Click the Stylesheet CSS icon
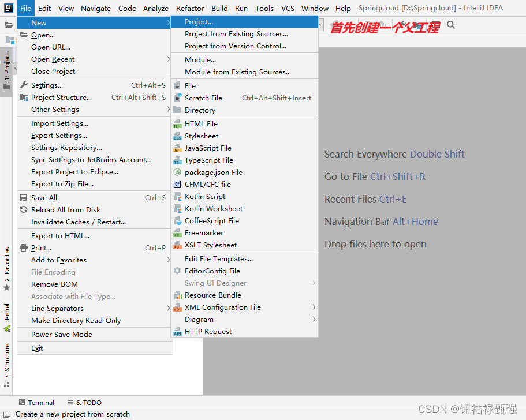Screen dimensions: 526x420 point(177,136)
